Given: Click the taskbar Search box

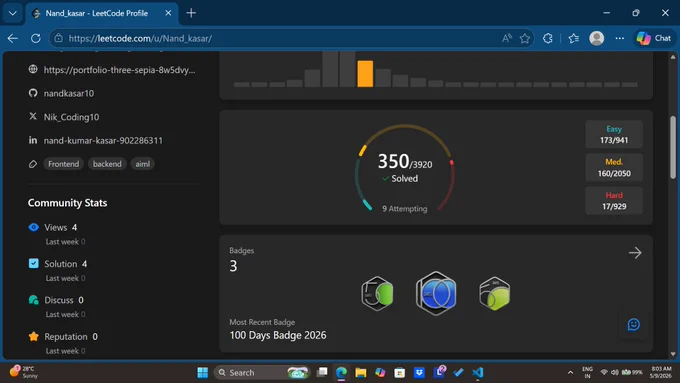Looking at the screenshot, I should (262, 373).
